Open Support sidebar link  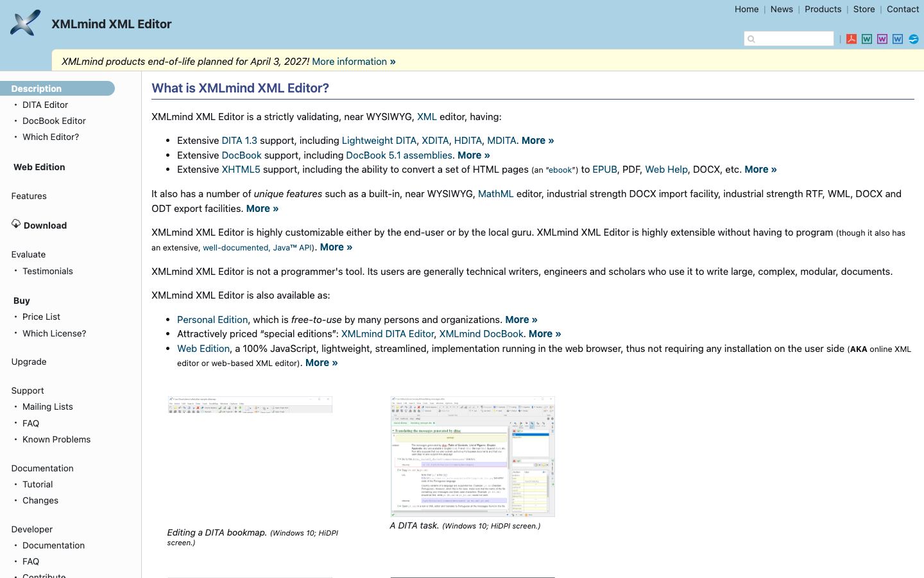click(x=28, y=390)
